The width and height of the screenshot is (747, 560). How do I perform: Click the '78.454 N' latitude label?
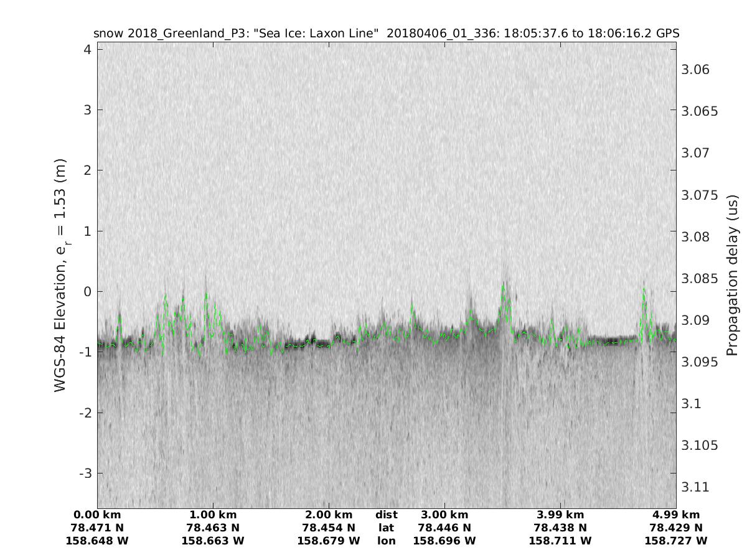click(x=329, y=528)
